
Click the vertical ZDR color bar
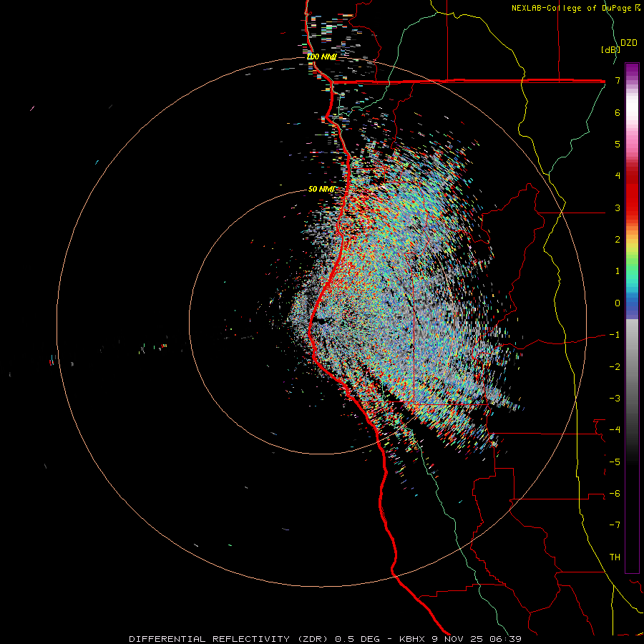(x=632, y=318)
